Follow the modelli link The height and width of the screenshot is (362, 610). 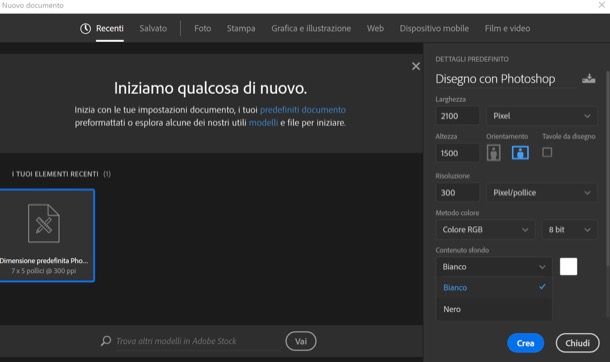point(263,123)
